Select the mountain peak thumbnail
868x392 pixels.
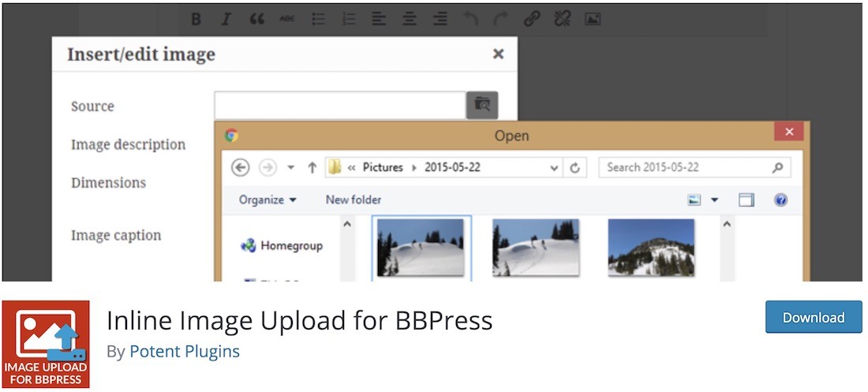point(651,248)
